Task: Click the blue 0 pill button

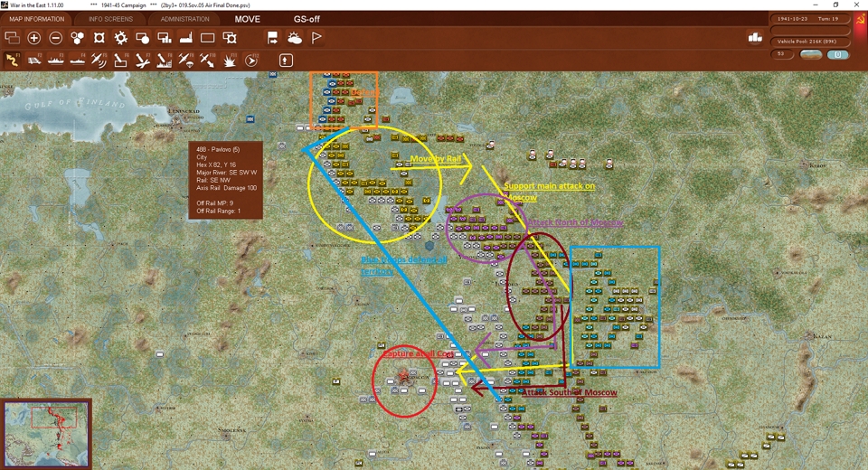Action: coord(838,54)
